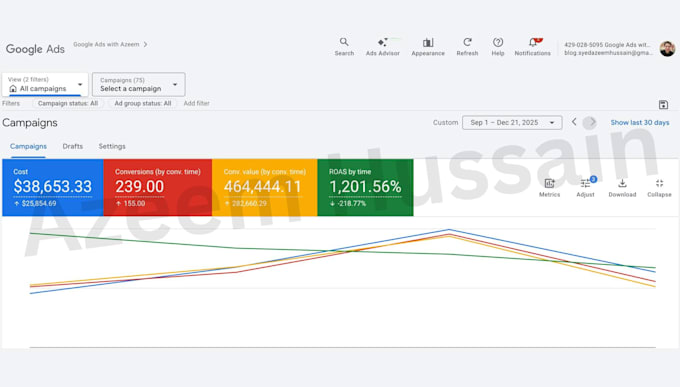Click the 239.00 conversions value

click(x=140, y=187)
